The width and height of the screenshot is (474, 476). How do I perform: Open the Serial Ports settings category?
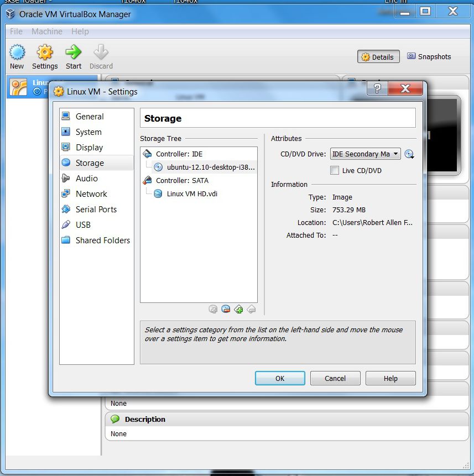click(97, 210)
